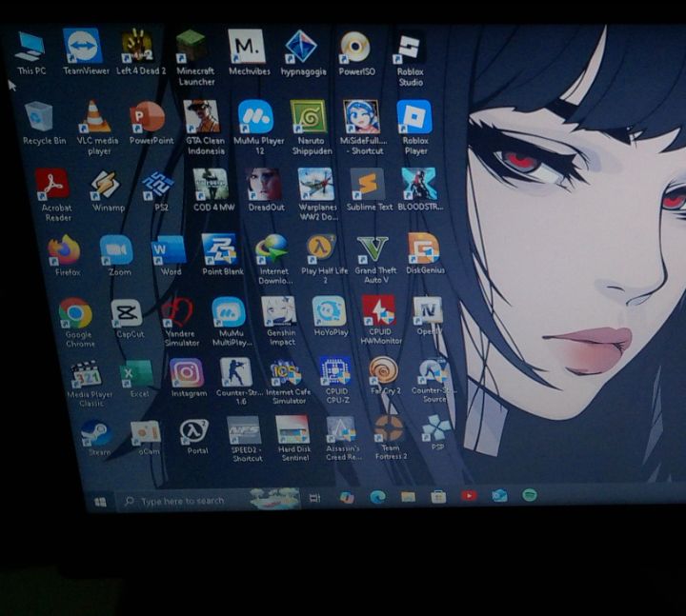Click the Zoom shortcut
The width and height of the screenshot is (686, 616).
(x=117, y=255)
